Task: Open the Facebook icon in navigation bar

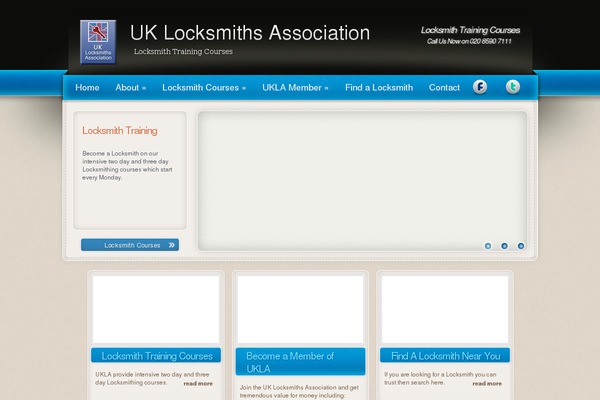Action: pyautogui.click(x=480, y=87)
